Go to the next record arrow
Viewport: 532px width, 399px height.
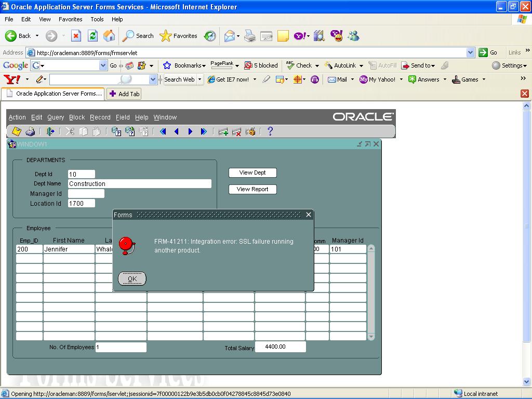click(190, 132)
